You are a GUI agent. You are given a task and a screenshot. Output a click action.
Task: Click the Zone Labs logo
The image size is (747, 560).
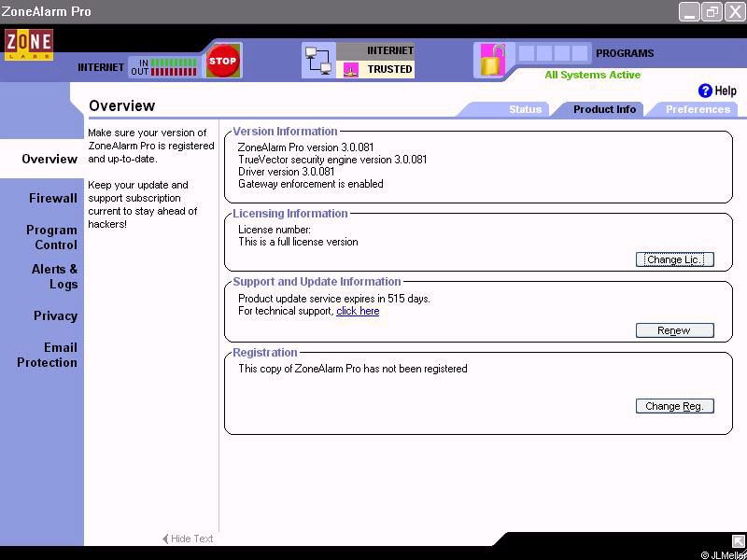(x=29, y=45)
